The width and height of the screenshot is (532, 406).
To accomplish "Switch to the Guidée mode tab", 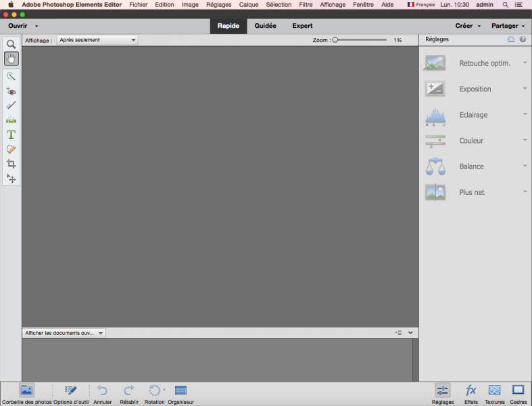I will [x=265, y=26].
